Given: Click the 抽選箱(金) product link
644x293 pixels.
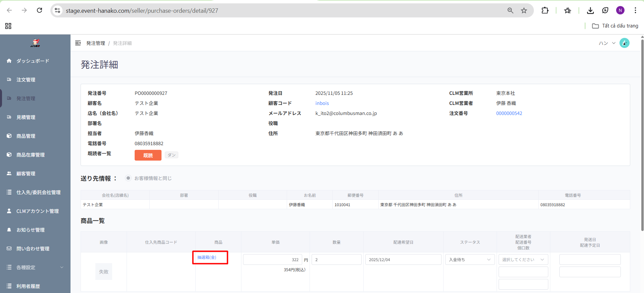Looking at the screenshot, I should tap(207, 257).
